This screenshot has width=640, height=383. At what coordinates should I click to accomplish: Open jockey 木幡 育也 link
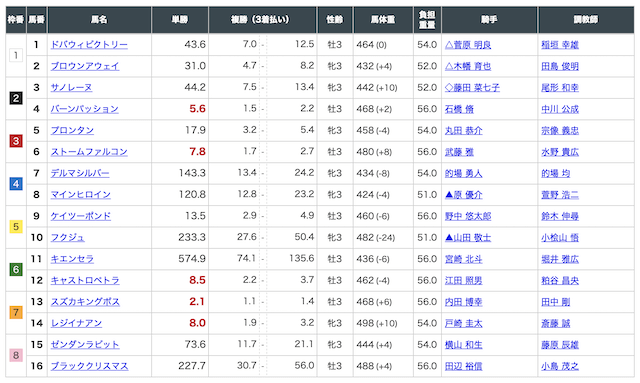468,66
